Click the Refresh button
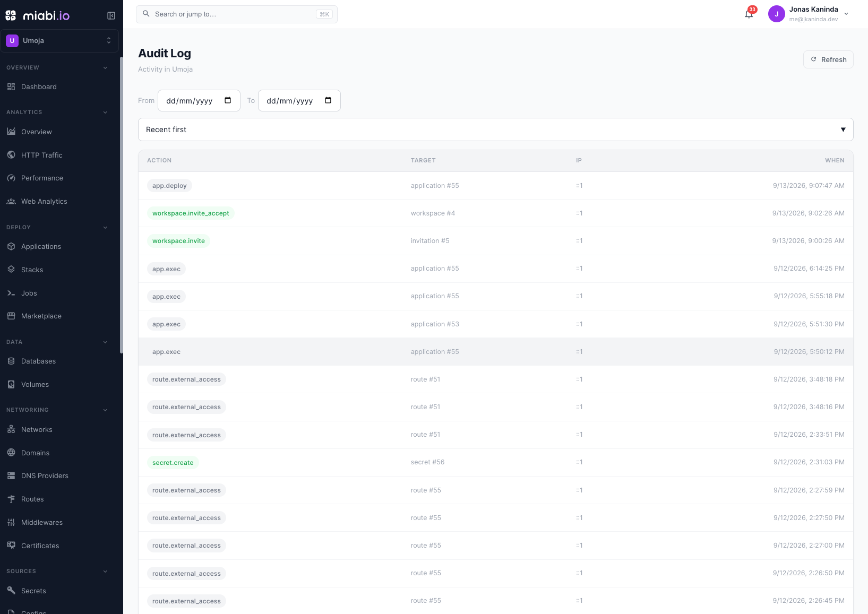The height and width of the screenshot is (614, 868). coord(828,59)
